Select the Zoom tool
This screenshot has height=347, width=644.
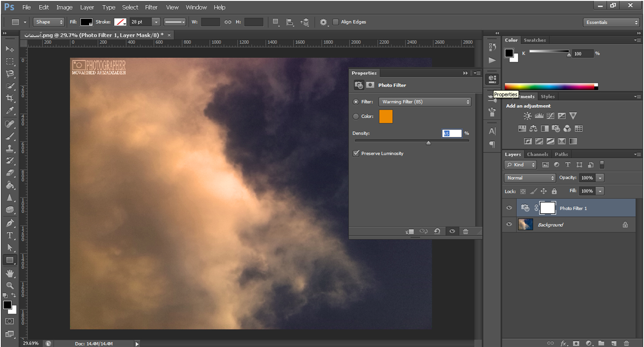10,285
